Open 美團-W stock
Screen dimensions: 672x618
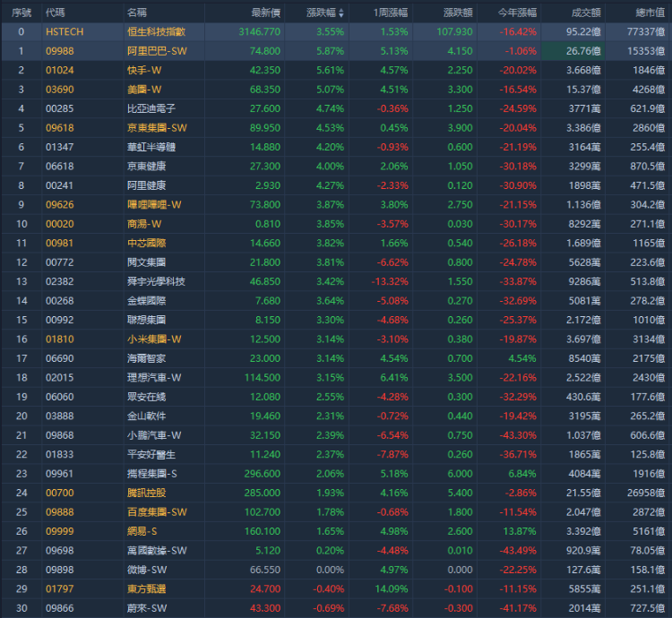(144, 90)
